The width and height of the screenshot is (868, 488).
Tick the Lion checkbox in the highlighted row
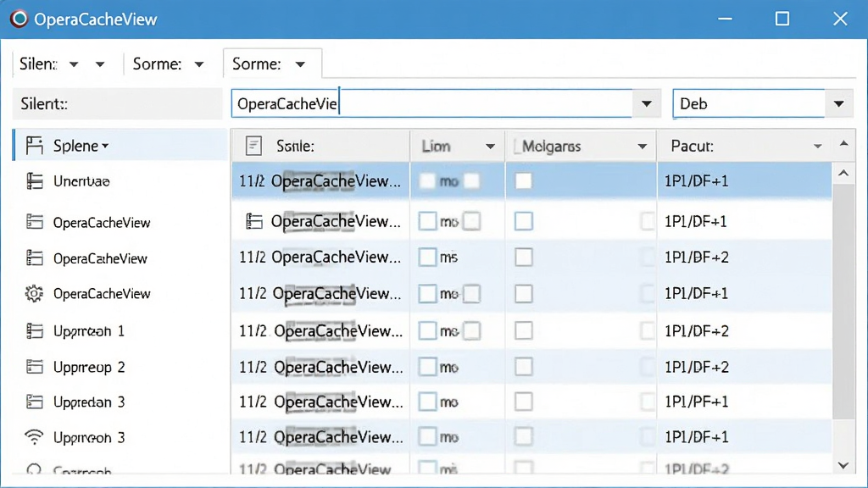(x=427, y=181)
